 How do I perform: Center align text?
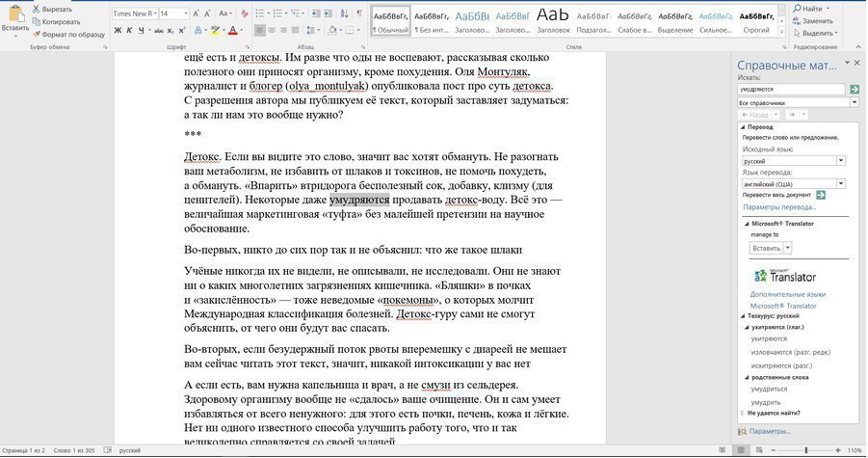pyautogui.click(x=272, y=31)
